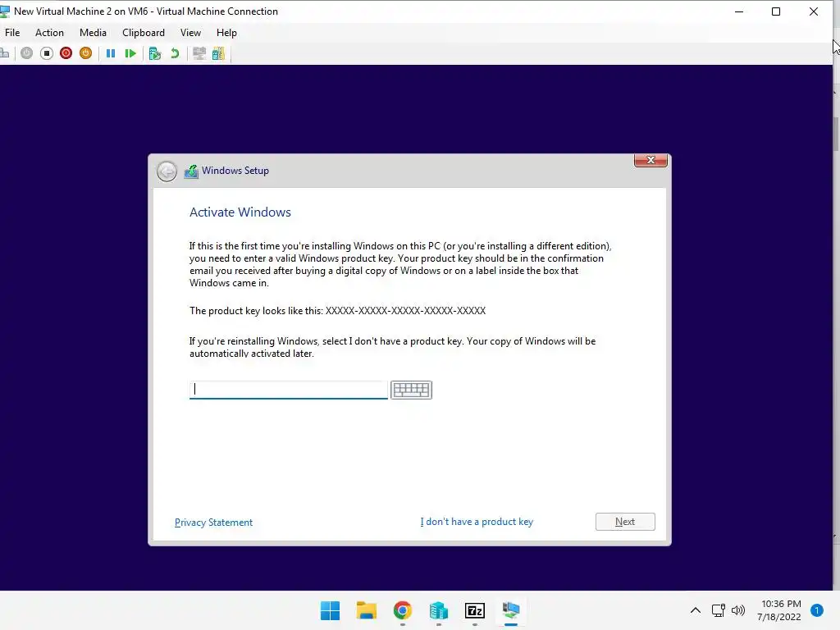Focus the product key input field

288,390
